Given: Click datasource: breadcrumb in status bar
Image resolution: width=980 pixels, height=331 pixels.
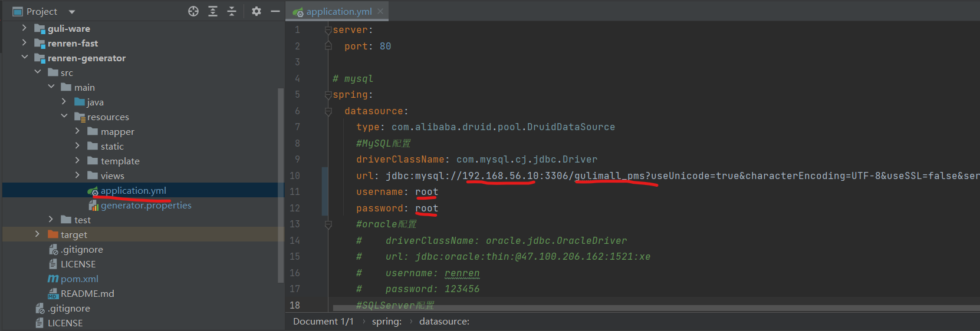Looking at the screenshot, I should [x=444, y=321].
